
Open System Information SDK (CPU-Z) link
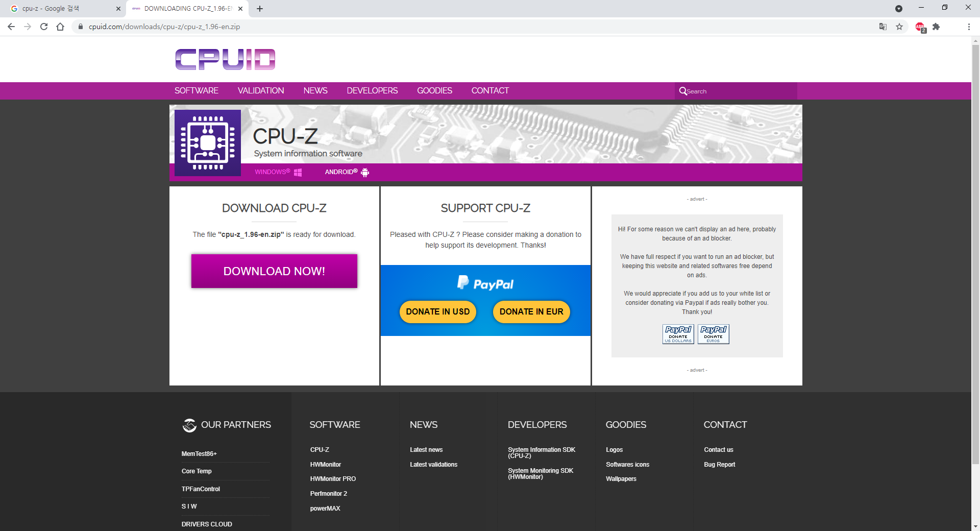point(542,453)
